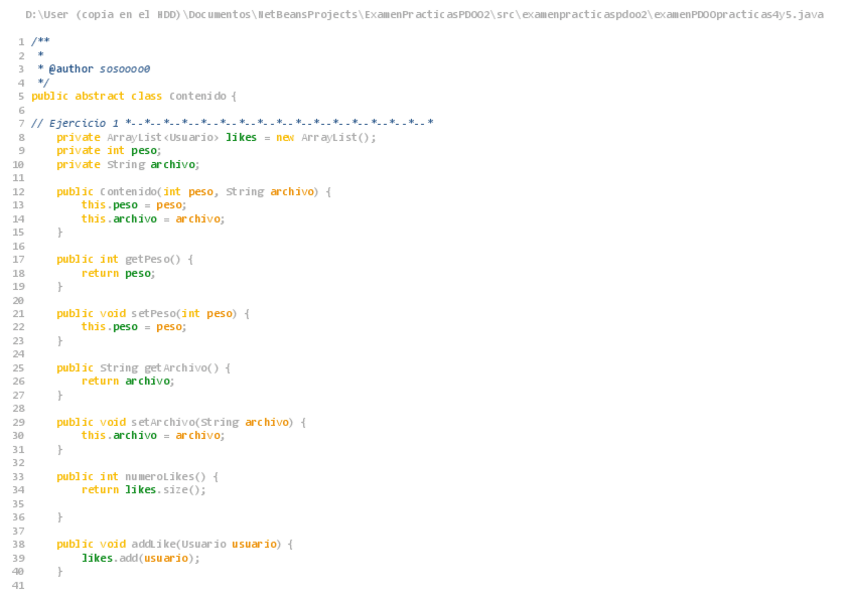Select the 'likes.add(usuario);' statement

[x=141, y=558]
